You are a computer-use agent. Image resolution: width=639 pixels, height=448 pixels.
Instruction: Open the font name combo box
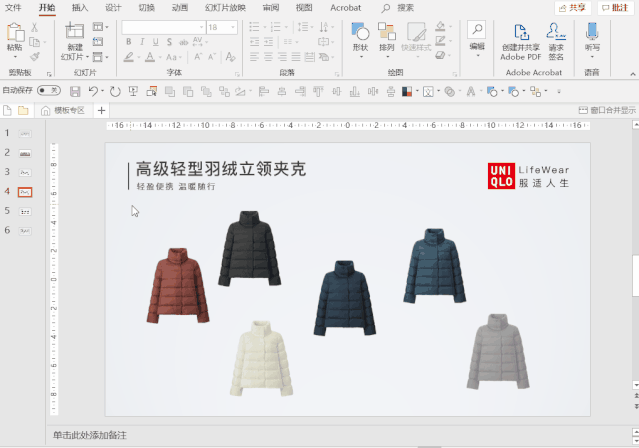162,27
